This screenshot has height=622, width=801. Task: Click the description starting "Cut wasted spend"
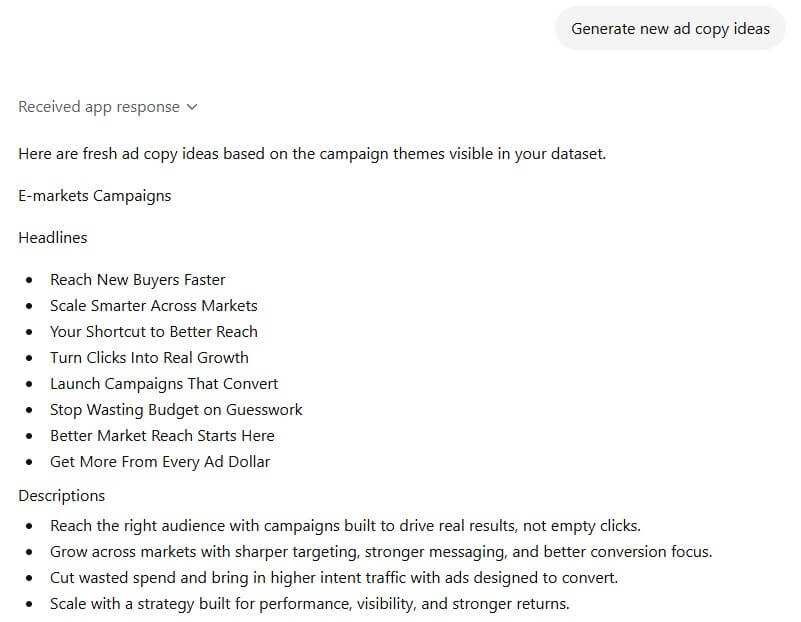point(334,578)
